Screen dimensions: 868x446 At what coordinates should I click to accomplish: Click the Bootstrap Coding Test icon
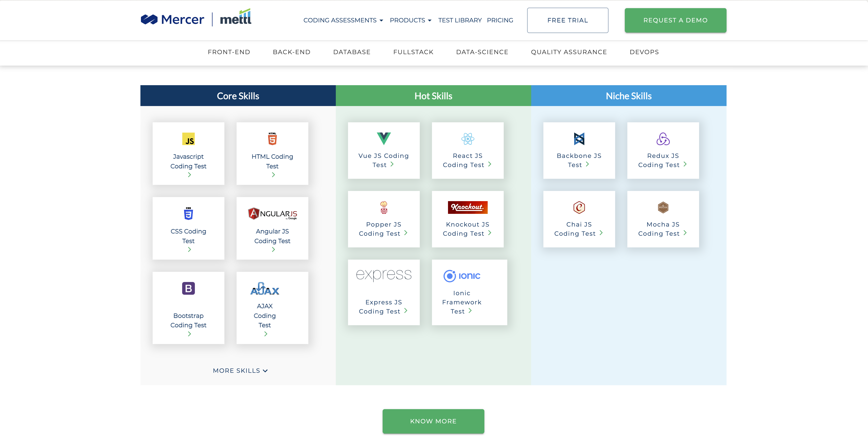[x=188, y=288]
